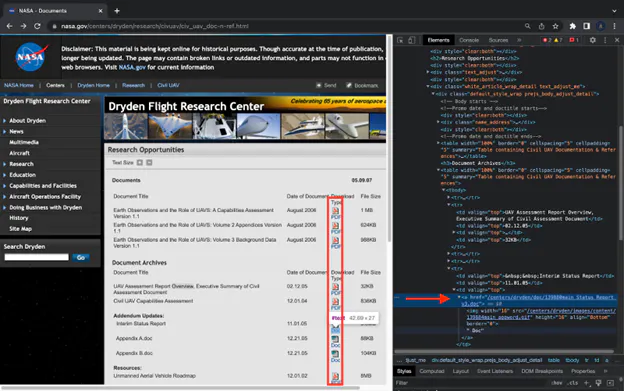The image size is (624, 391).
Task: Open Dryden Home nav link
Action: click(94, 85)
